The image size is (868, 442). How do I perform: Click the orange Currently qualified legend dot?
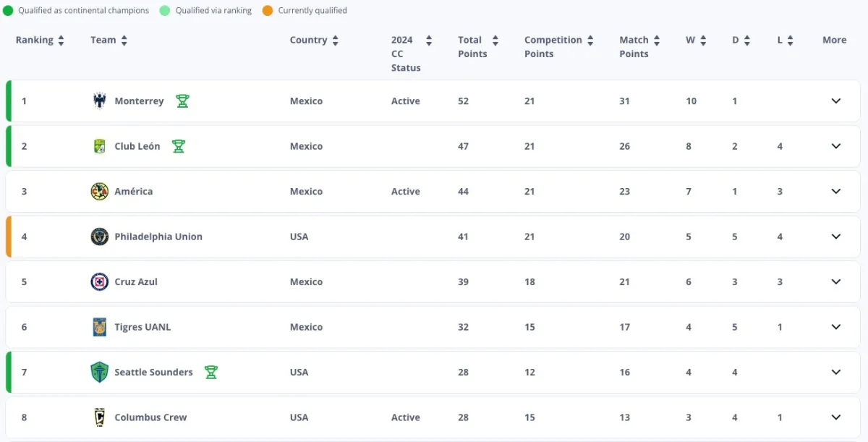(268, 11)
